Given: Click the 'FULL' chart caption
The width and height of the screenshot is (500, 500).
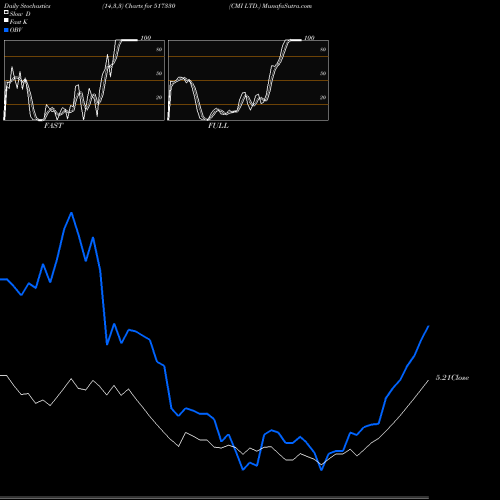Looking at the screenshot, I should [x=218, y=126].
